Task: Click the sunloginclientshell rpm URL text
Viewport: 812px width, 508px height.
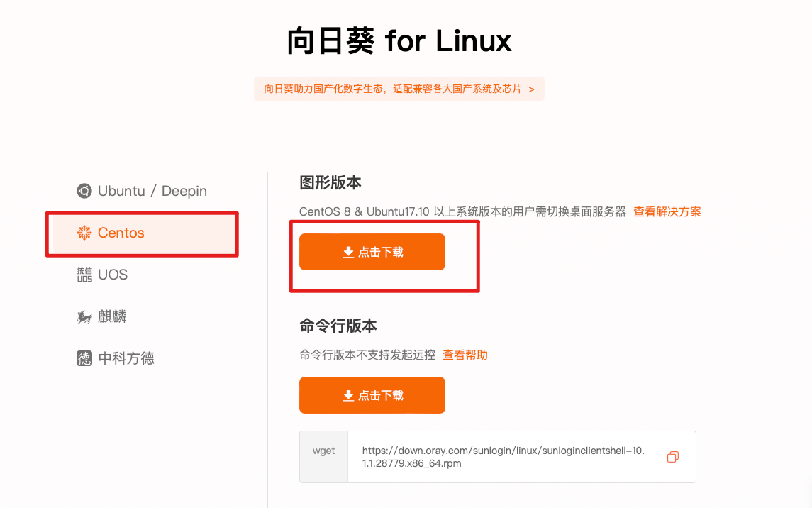Action: coord(504,457)
